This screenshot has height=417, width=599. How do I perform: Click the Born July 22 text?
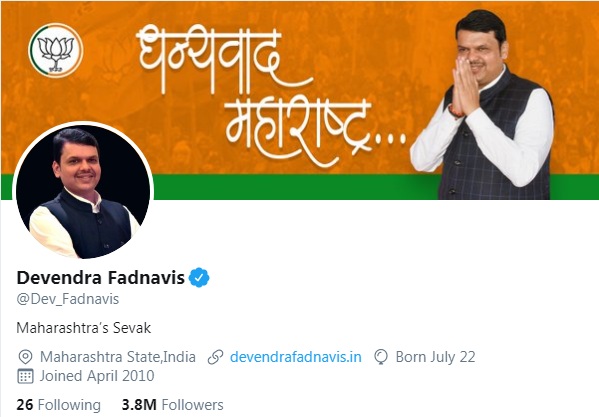click(x=435, y=357)
